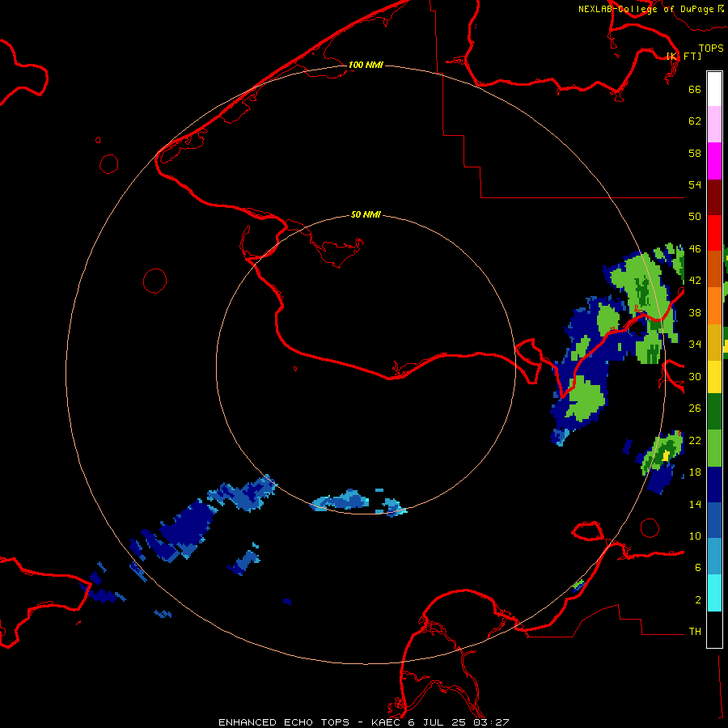Image resolution: width=728 pixels, height=728 pixels.
Task: Select the navy blue legend swatch
Action: [x=714, y=485]
